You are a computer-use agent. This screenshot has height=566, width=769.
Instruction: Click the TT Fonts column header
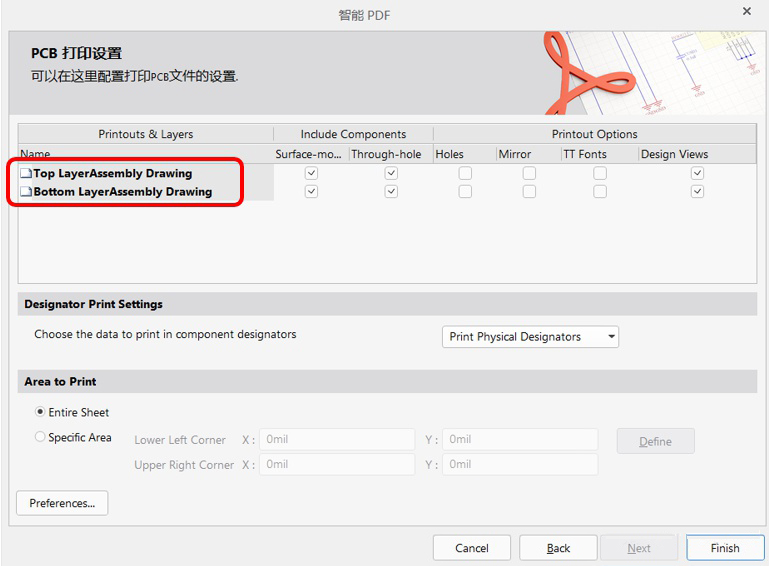point(600,154)
